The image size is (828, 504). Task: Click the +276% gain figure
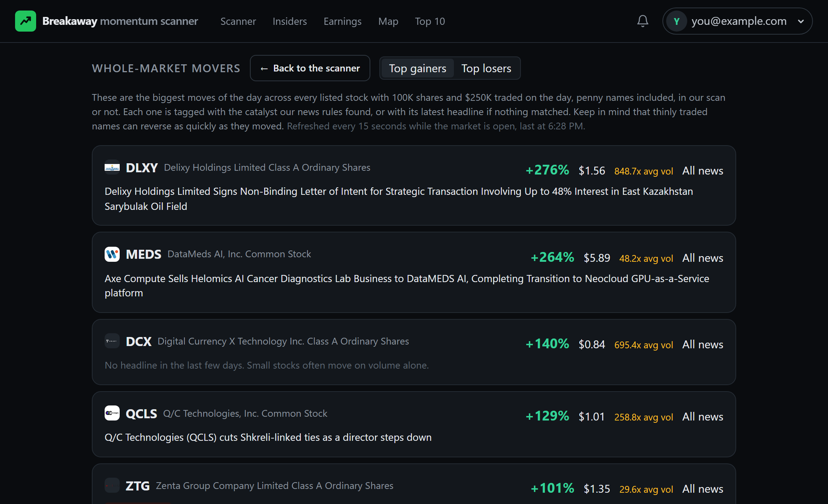[x=547, y=170]
